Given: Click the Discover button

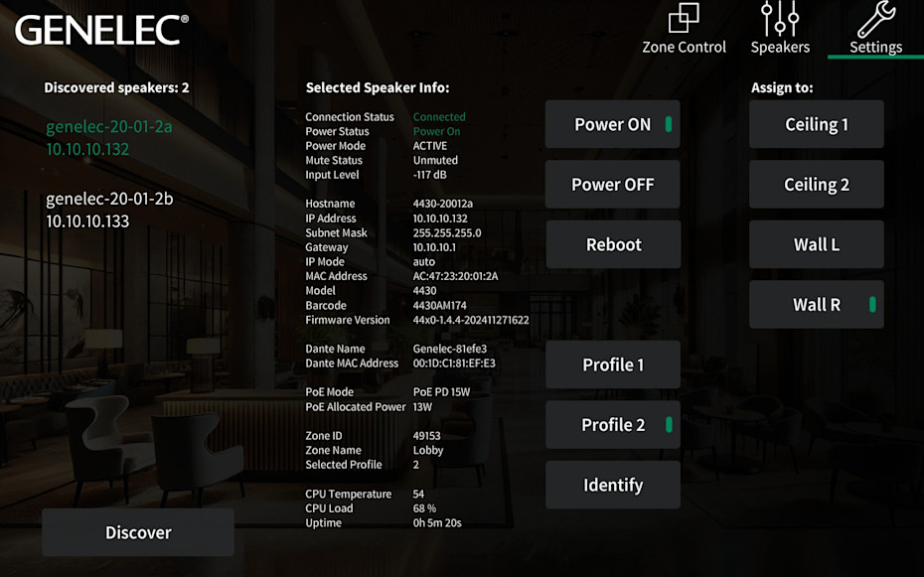Looking at the screenshot, I should 138,532.
